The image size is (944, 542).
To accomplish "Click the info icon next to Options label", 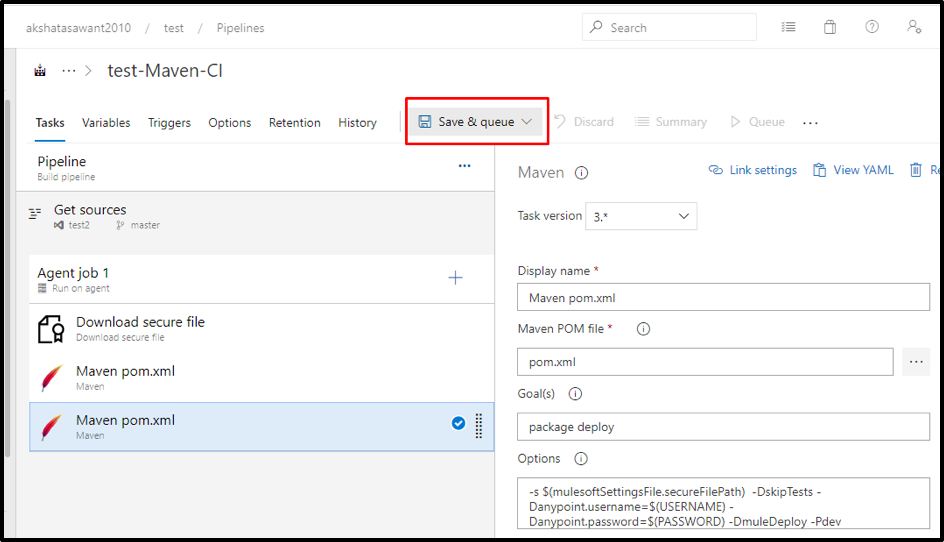I will [581, 459].
